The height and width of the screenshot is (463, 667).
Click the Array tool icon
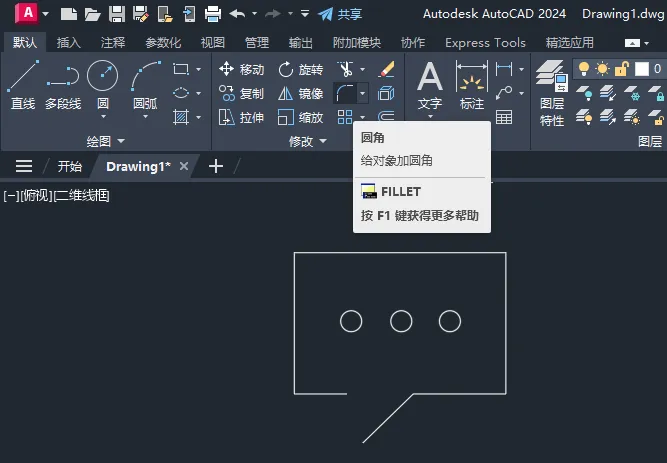[x=345, y=117]
